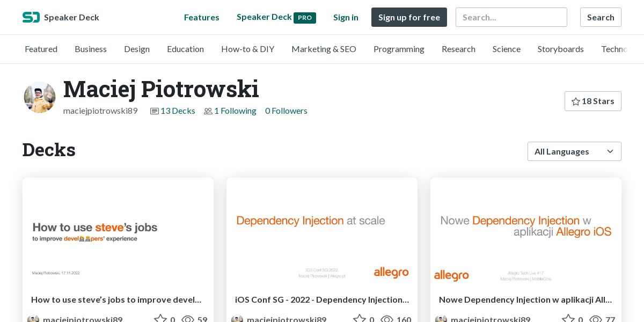
Task: Click the views eye icon showing 59
Action: [188, 319]
